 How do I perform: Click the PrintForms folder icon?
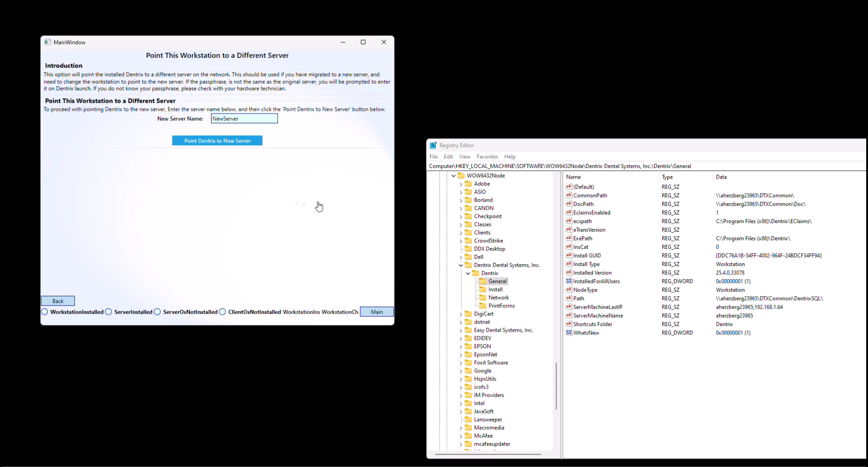tap(483, 306)
